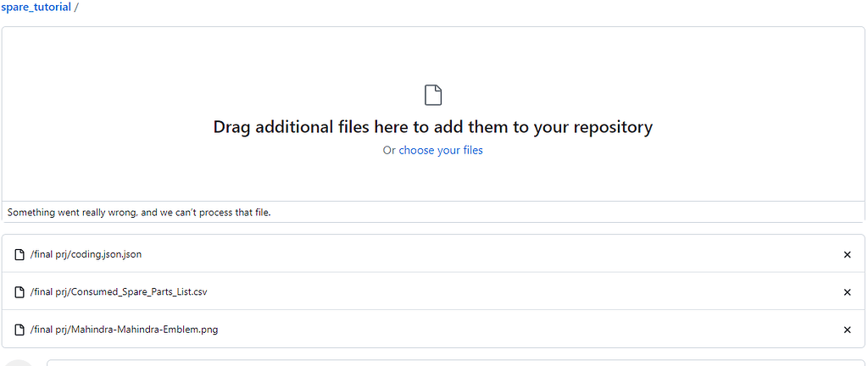Focus the commit message field at bottom
The width and height of the screenshot is (868, 366).
[x=424, y=363]
